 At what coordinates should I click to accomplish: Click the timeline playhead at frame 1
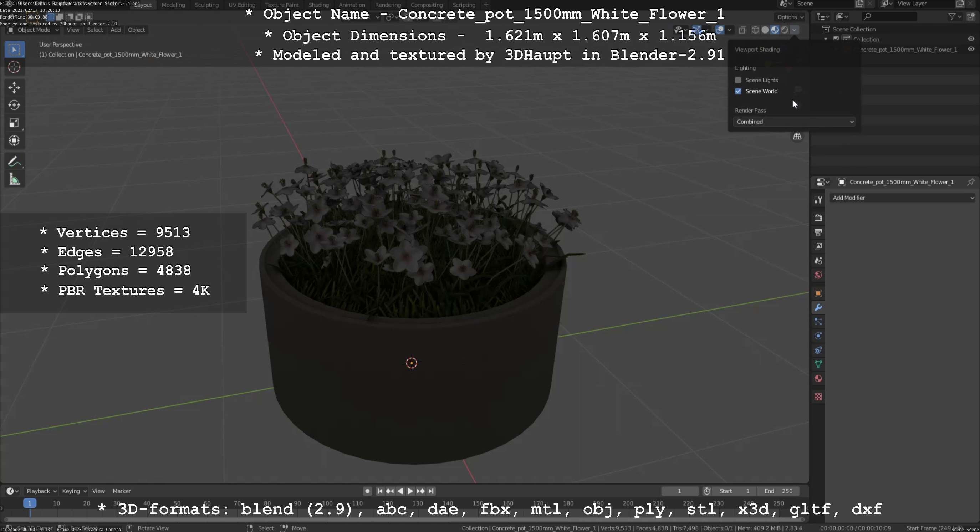tap(30, 503)
